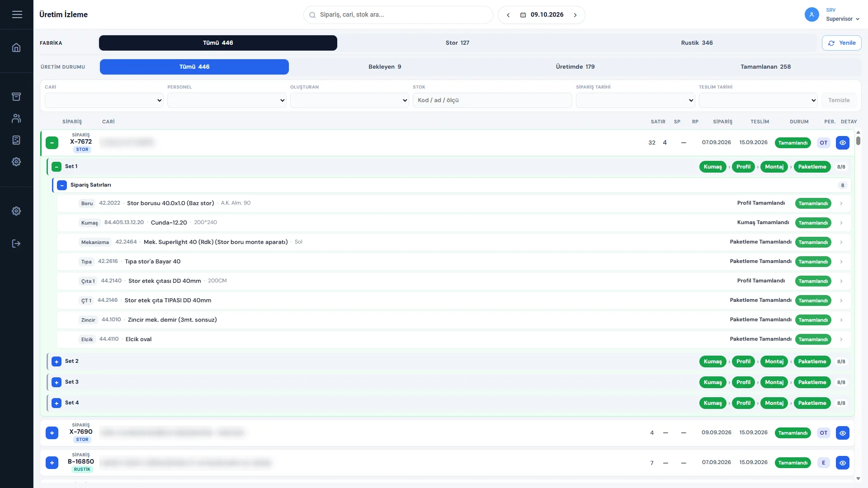Expand order B-16850
Screen dimensions: 868x488
52,463
